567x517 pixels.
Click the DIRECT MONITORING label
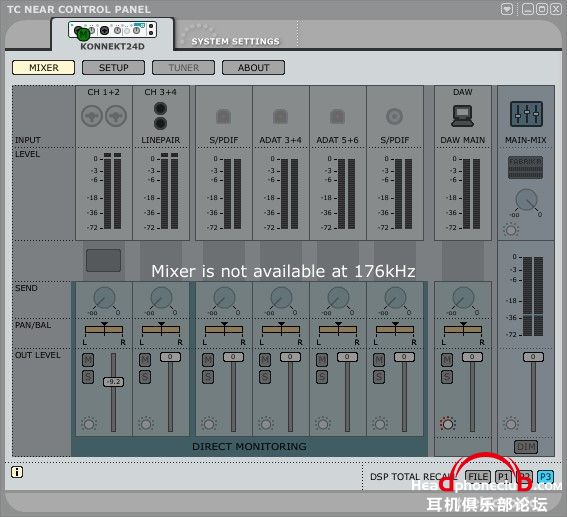pyautogui.click(x=249, y=447)
